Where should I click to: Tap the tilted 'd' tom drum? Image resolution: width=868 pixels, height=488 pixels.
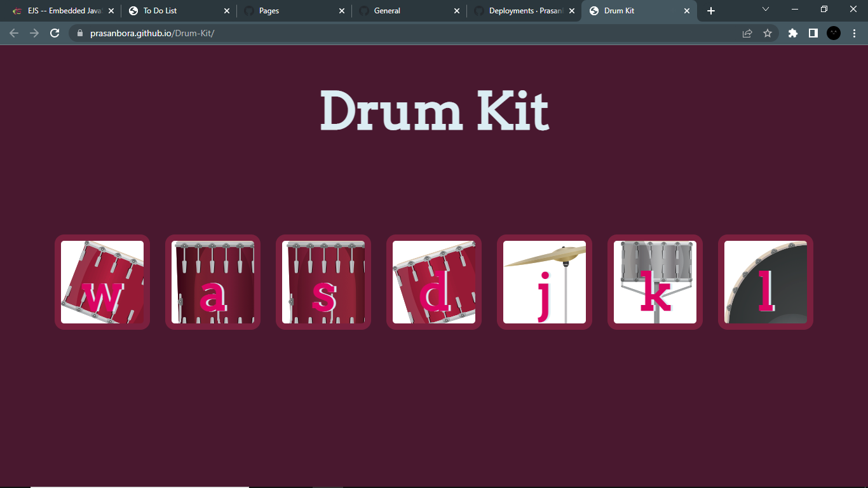pyautogui.click(x=433, y=282)
